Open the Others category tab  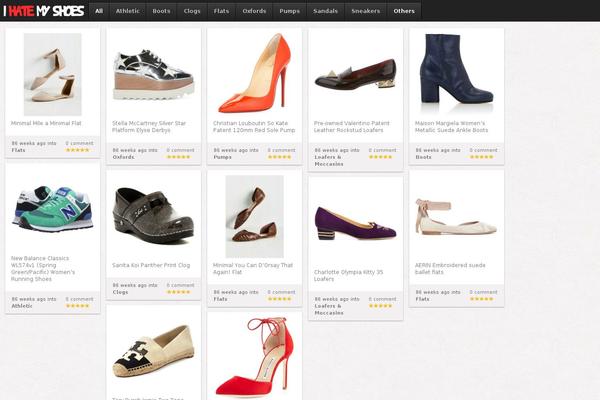[404, 11]
